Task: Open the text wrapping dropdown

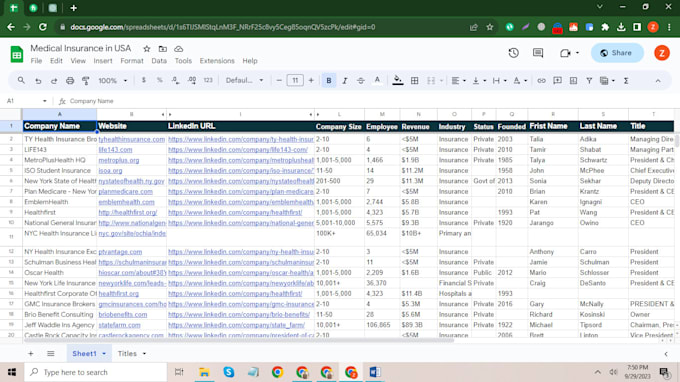Action: point(499,81)
